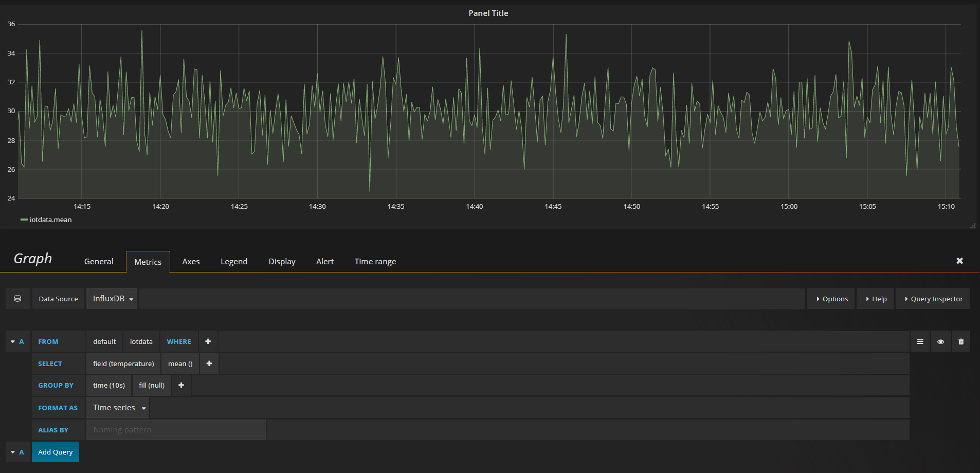This screenshot has height=473, width=980.
Task: Delete query A with trash icon
Action: (961, 342)
